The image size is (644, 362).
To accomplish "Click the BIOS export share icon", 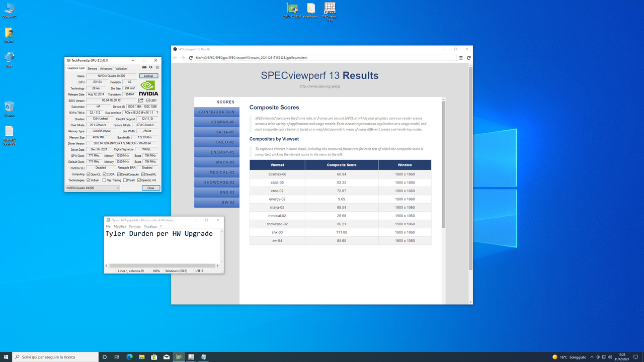I will click(x=141, y=101).
